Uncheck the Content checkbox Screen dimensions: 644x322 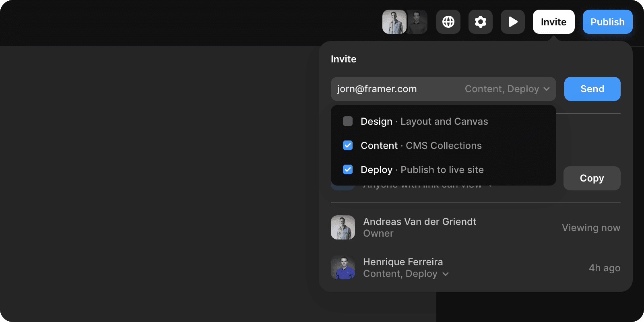[x=348, y=145]
